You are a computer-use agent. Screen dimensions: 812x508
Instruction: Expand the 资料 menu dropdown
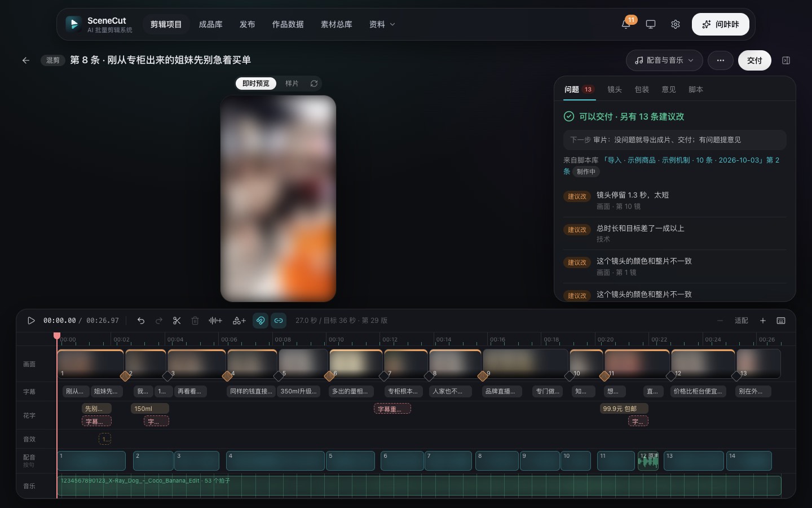point(382,24)
